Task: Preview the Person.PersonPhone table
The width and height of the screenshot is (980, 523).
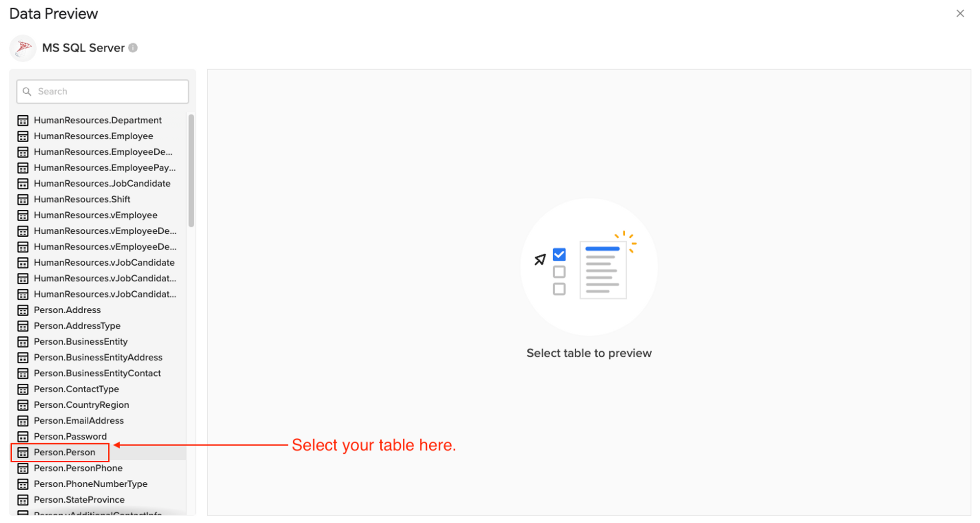Action: point(78,468)
